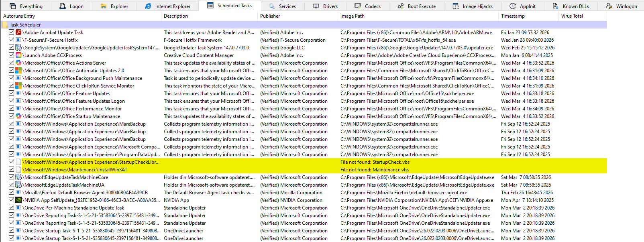The height and width of the screenshot is (242, 644).
Task: Sort by the Autoruns Entry column header
Action: 81,16
